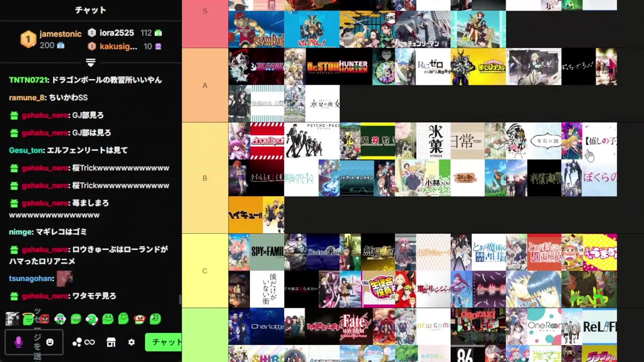644x362 pixels.
Task: Click the gold rank 1 leaderboard badge
Action: (28, 39)
